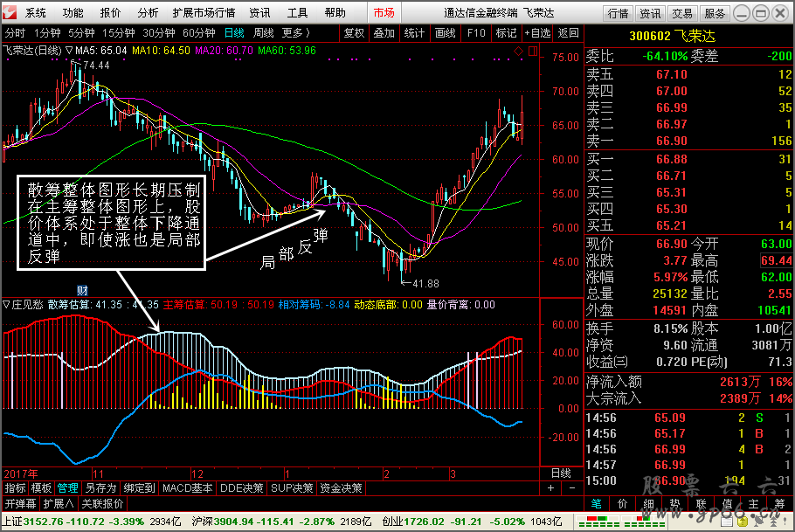795x532 pixels.
Task: Toggle 复权 price adjustment
Action: tap(355, 33)
